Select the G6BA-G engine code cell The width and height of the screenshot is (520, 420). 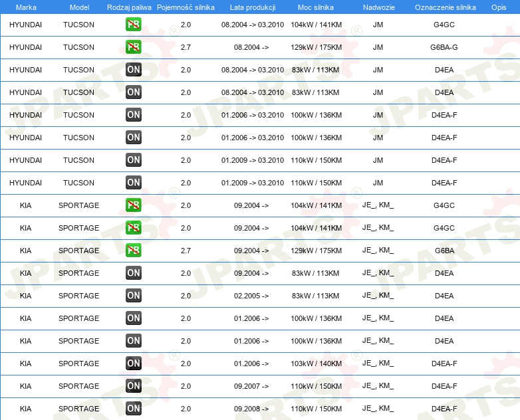(444, 47)
